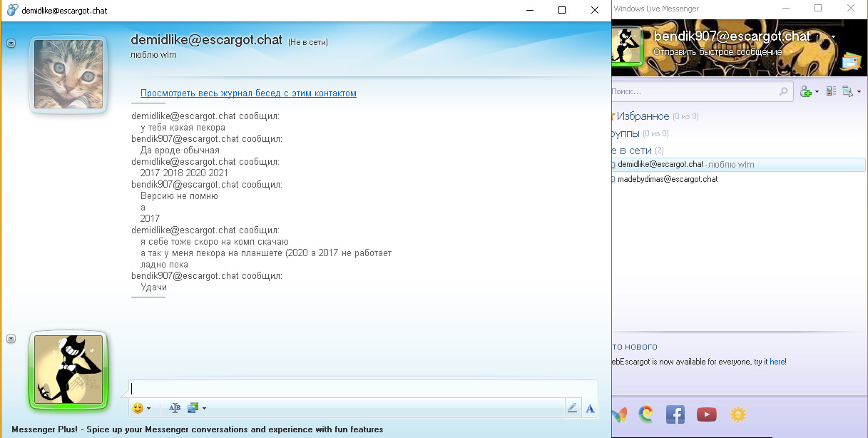Viewport: 868px width, 438px height.
Task: Collapse the contact's display picture arrow
Action: [x=11, y=44]
